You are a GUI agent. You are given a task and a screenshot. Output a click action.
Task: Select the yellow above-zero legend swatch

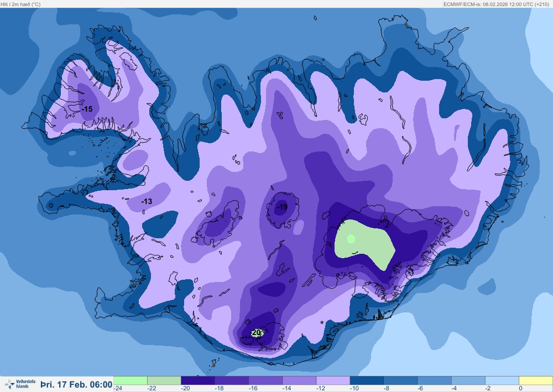536,381
